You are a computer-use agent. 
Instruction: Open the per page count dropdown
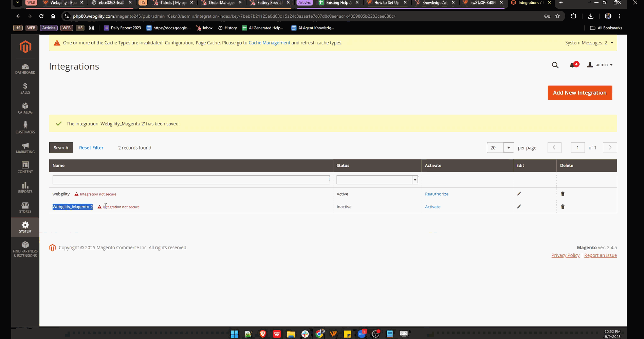coord(508,148)
